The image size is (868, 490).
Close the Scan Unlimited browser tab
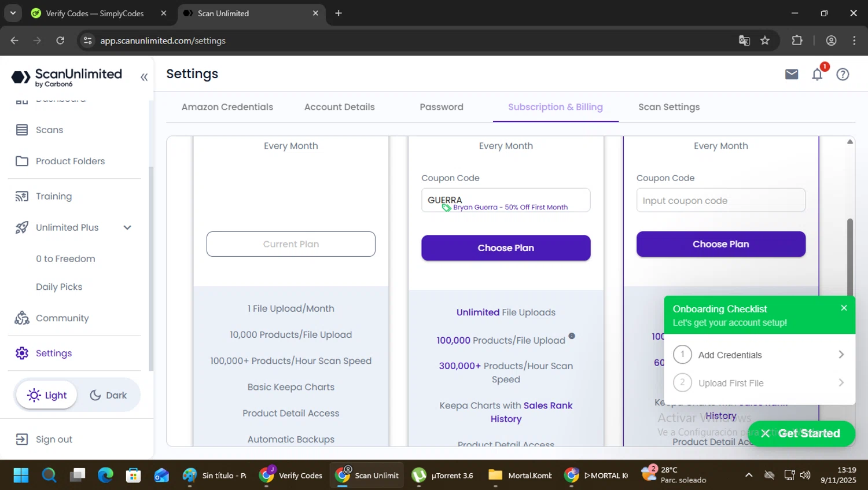(x=315, y=13)
